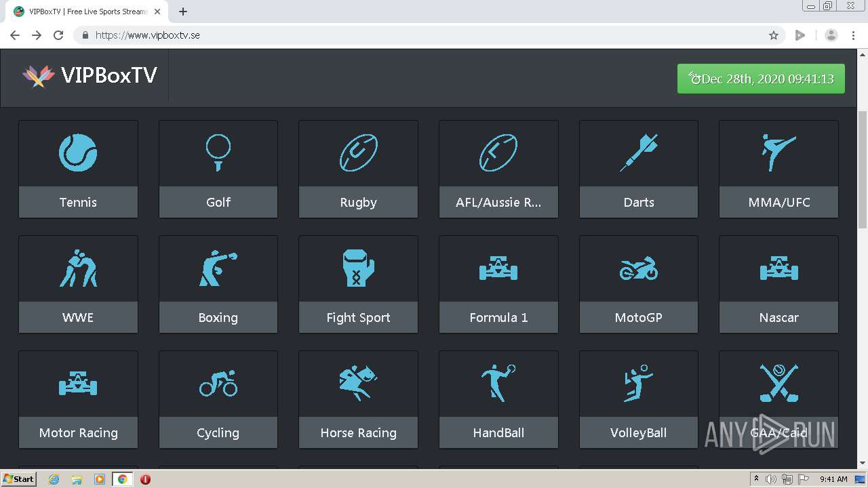Select the Boxing boxer icon
Image resolution: width=868 pixels, height=488 pixels.
point(218,268)
